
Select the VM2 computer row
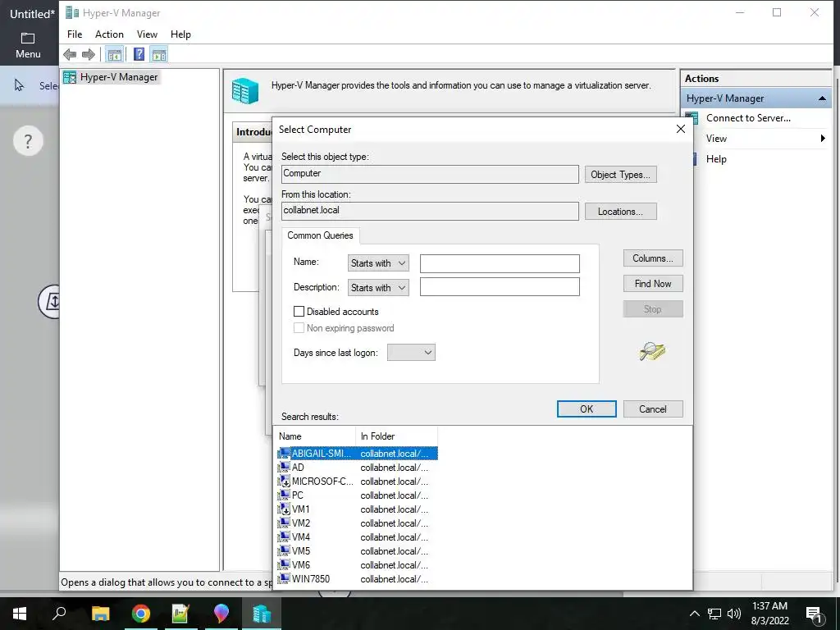coord(357,523)
